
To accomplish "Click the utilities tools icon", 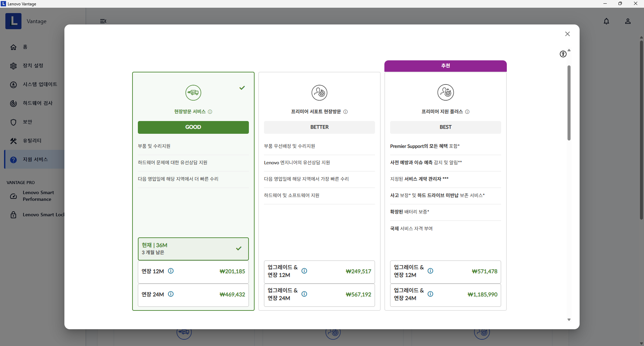I will pos(13,141).
